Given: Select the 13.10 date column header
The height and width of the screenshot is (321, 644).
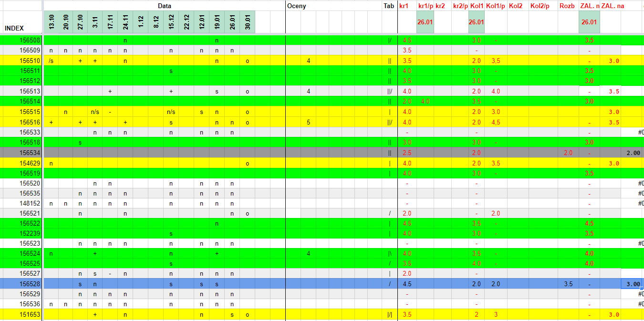Looking at the screenshot, I should tap(51, 22).
